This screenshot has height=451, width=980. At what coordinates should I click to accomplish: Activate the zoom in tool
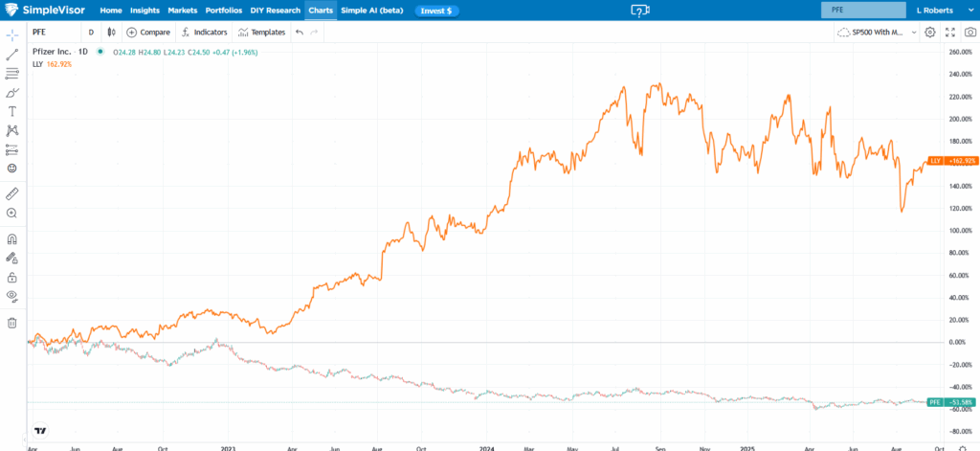(x=12, y=213)
